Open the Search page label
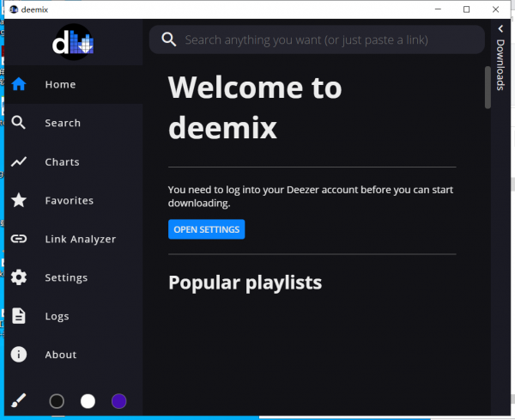 point(63,123)
